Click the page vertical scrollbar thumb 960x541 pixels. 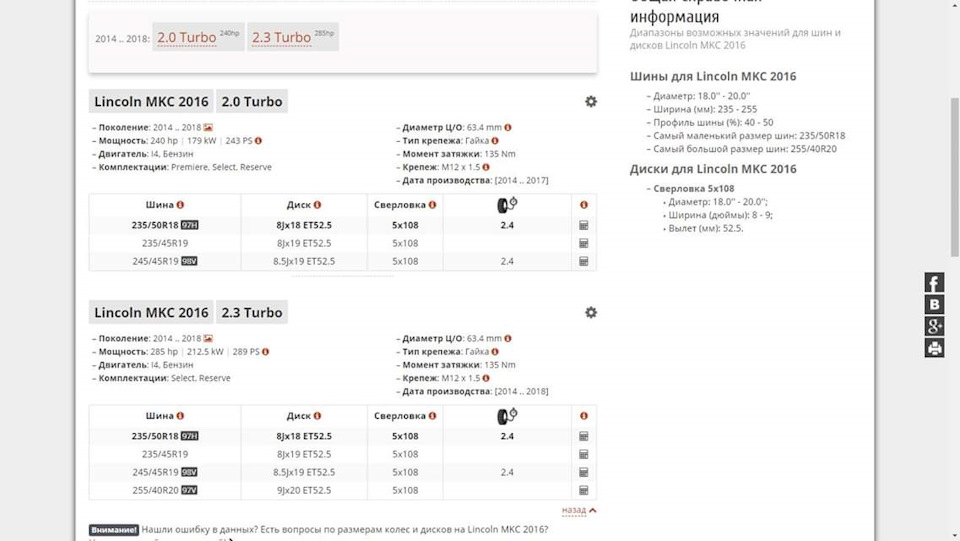click(x=954, y=177)
